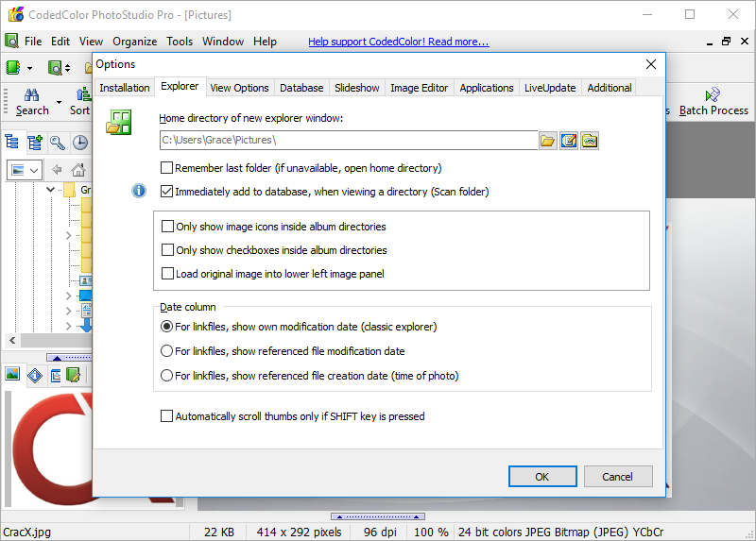Viewport: 756px width, 541px height.
Task: Click the edit directory icon beside path field
Action: [569, 141]
